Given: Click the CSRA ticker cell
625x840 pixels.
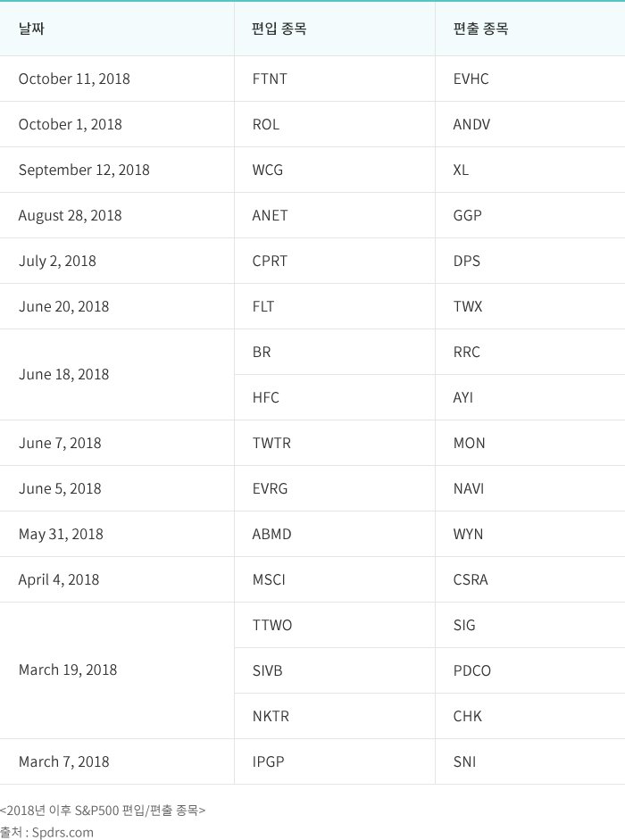Looking at the screenshot, I should (x=471, y=579).
